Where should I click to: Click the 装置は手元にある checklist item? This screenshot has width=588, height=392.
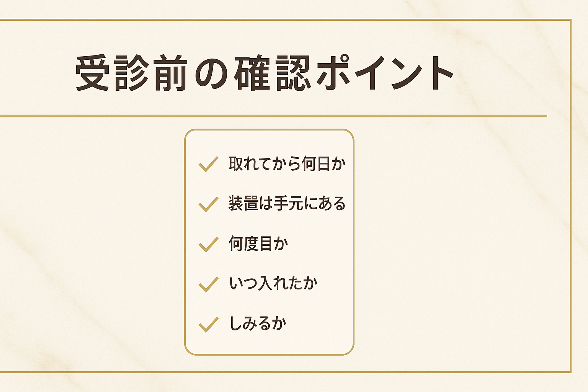[x=287, y=204]
